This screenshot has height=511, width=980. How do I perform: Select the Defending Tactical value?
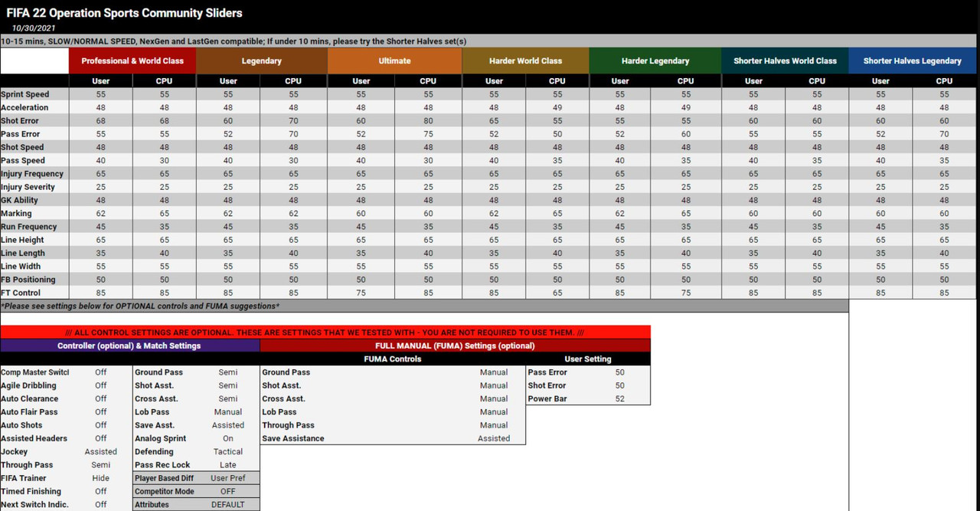[x=228, y=452]
